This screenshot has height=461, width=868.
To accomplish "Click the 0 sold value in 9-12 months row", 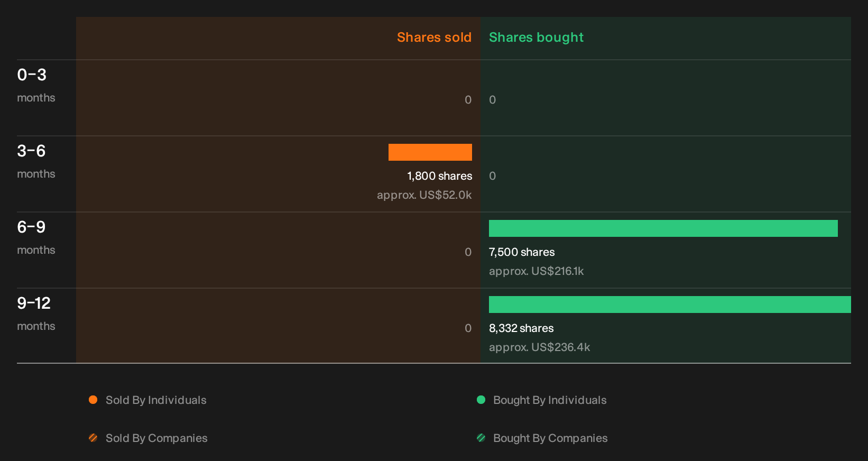I will click(468, 328).
